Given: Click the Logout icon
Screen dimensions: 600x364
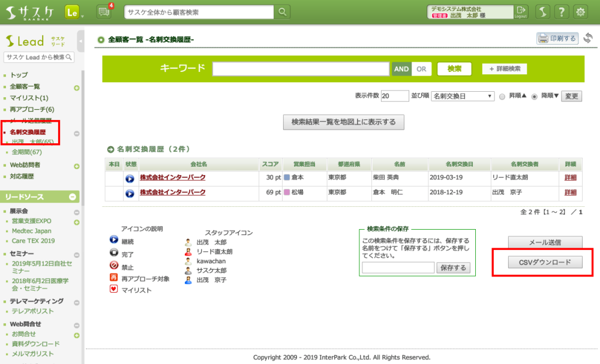Looking at the screenshot, I should [x=521, y=11].
